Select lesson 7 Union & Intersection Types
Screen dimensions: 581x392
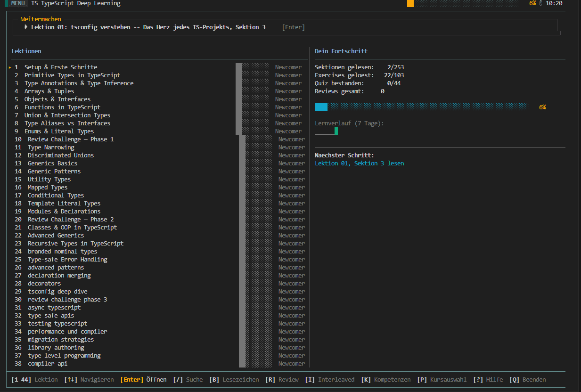158,115
